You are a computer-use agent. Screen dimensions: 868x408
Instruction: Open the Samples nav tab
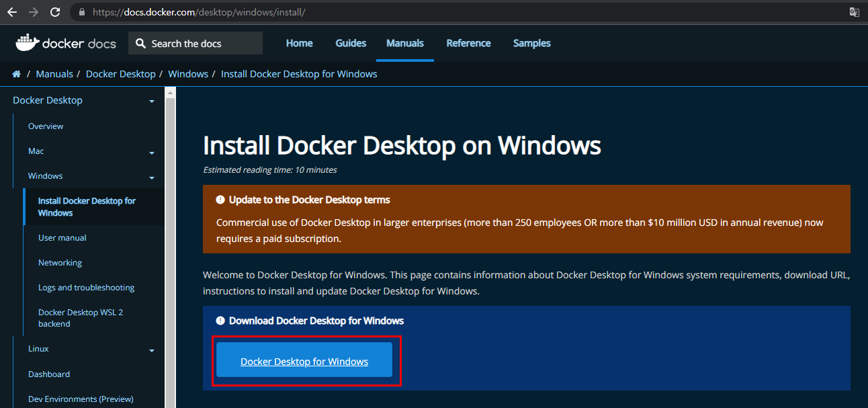pyautogui.click(x=532, y=43)
